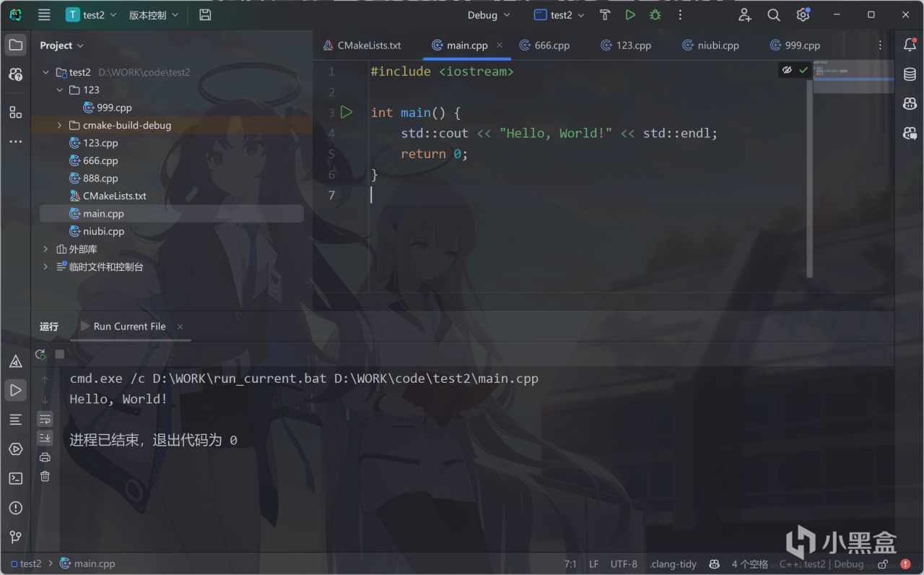
Task: Click the UTF-8 encoding status widget
Action: pos(624,563)
